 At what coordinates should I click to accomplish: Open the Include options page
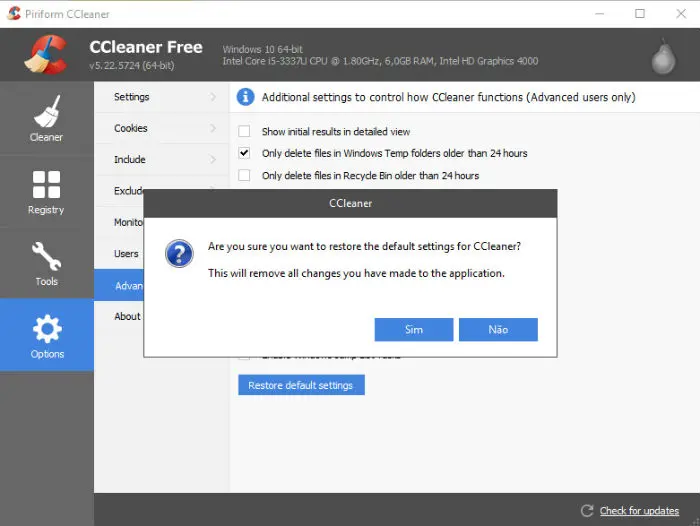161,159
